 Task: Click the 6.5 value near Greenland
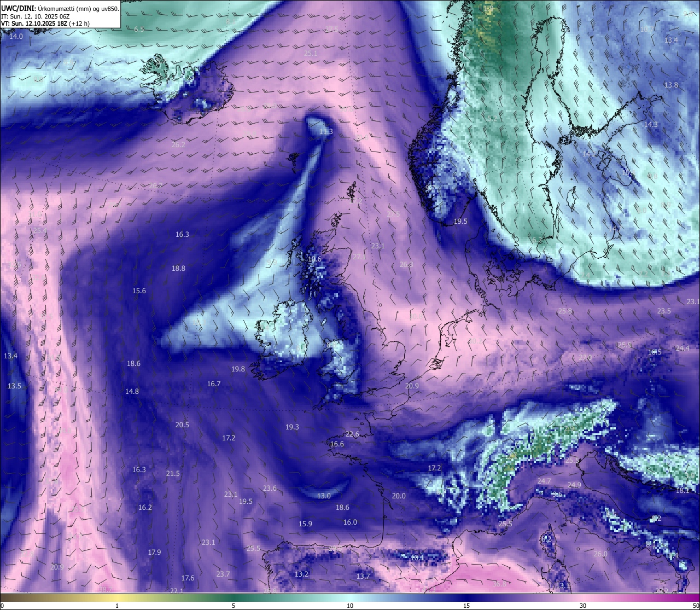139,29
